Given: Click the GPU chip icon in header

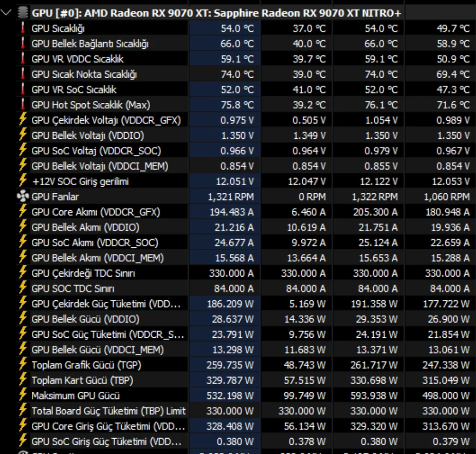Looking at the screenshot, I should tap(23, 13).
